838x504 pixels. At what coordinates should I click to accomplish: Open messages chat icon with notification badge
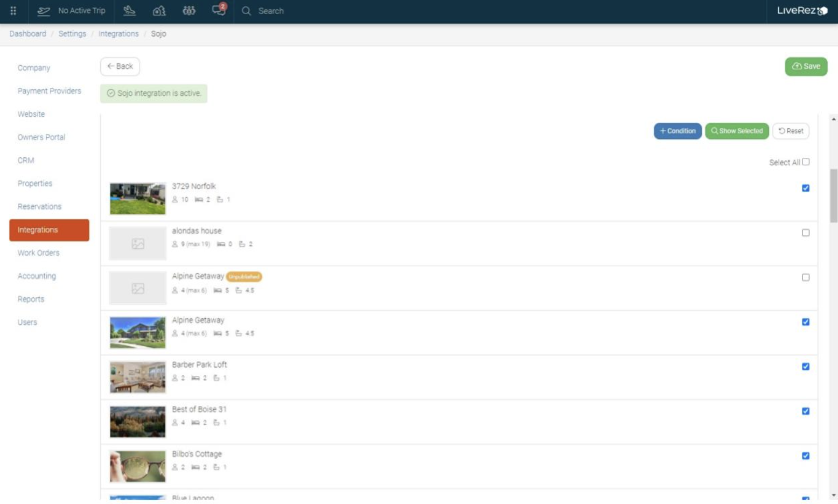pos(219,10)
